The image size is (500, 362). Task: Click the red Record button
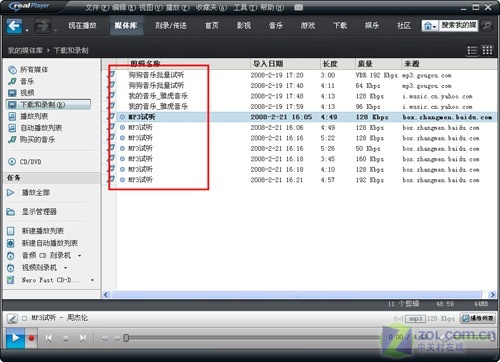coord(31,338)
